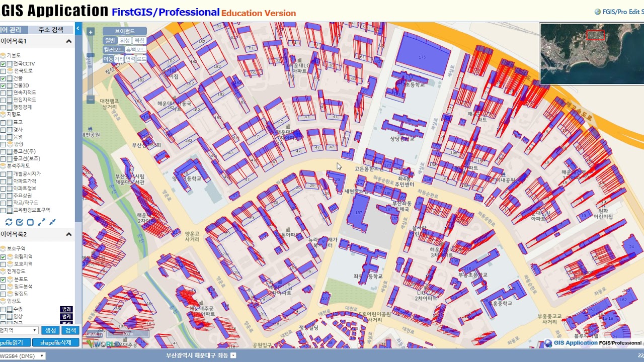Click the globe icon beside FGIS/Pro Edit
The width and height of the screenshot is (644, 362).
tap(598, 12)
